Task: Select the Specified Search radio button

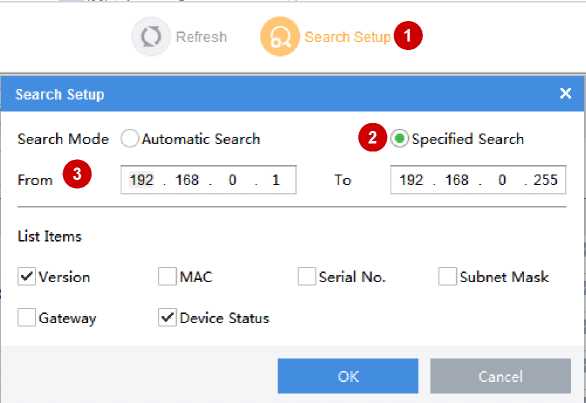Action: click(x=400, y=139)
